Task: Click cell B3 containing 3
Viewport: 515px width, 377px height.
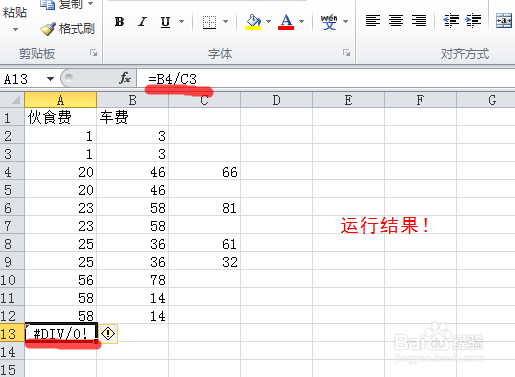Action: [x=133, y=153]
